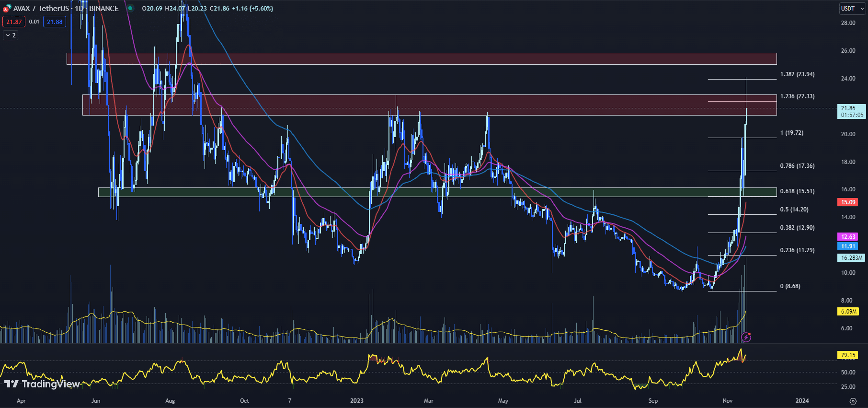Viewport: 868px width, 408px height.
Task: Select the 1.382 (23.94) Fibonacci level label
Action: pos(797,74)
